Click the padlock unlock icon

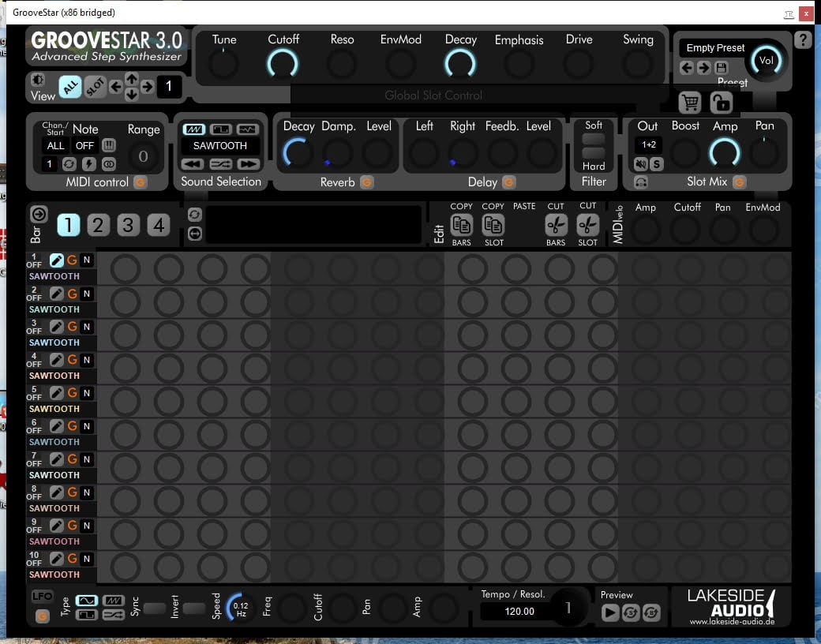[x=720, y=102]
